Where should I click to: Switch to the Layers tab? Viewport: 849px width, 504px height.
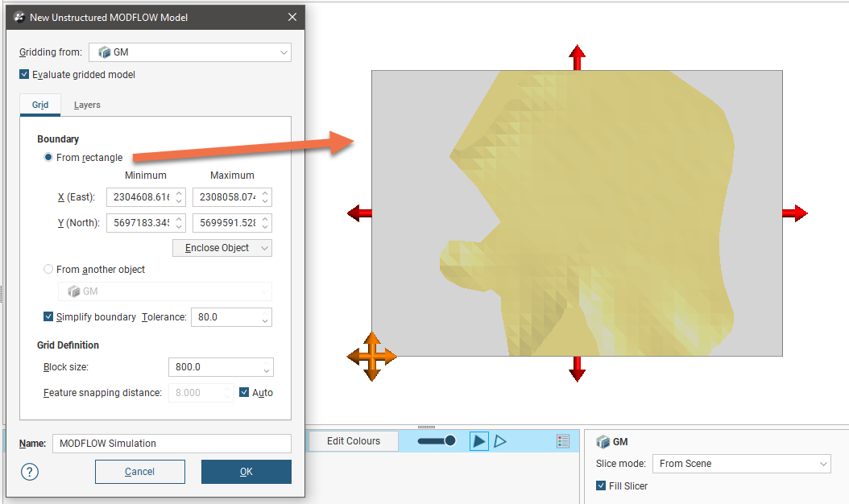(87, 105)
